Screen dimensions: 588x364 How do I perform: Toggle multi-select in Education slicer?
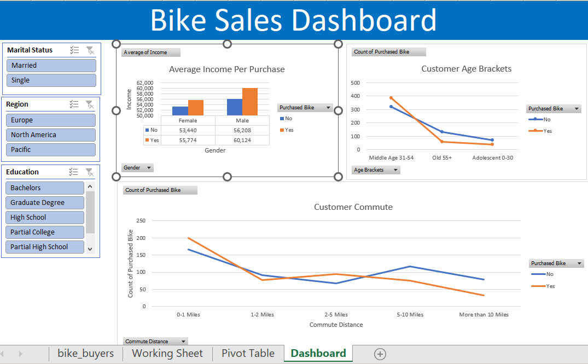click(x=74, y=172)
